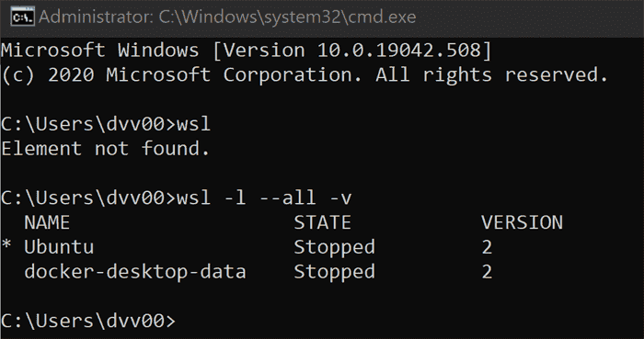
Task: Click the VERSION column header
Action: click(522, 222)
